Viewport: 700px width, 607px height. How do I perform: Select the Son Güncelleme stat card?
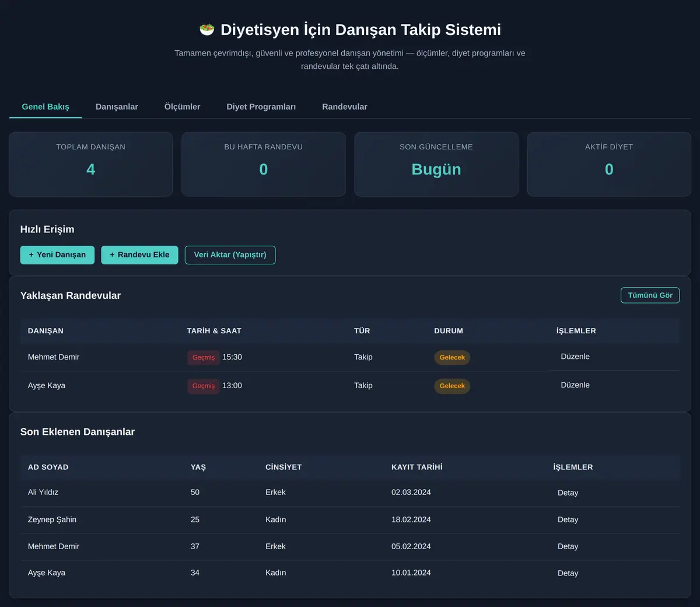[436, 164]
